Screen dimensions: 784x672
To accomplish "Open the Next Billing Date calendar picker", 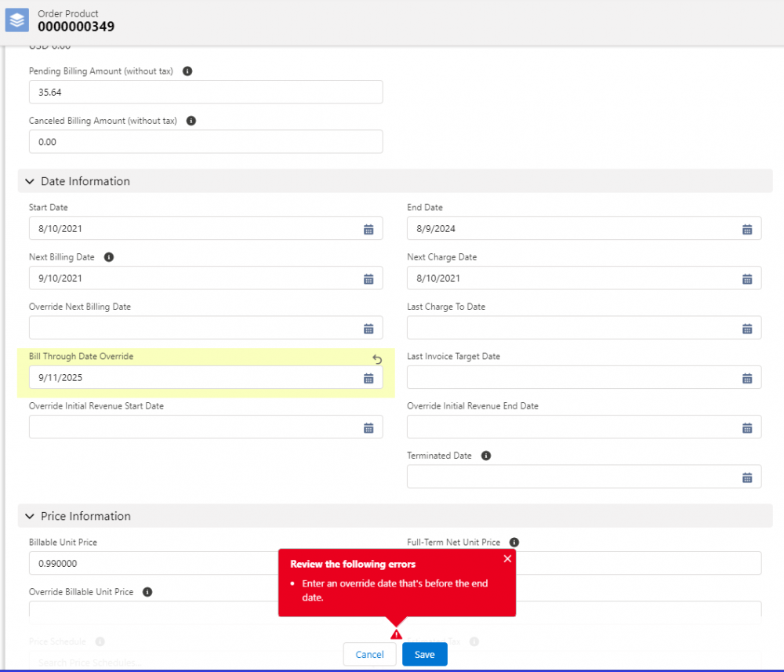I will tap(368, 278).
